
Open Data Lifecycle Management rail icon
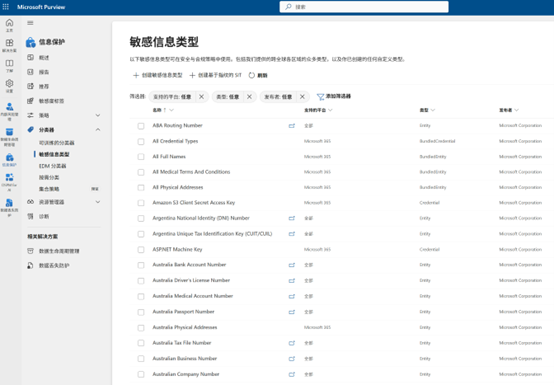pos(10,132)
